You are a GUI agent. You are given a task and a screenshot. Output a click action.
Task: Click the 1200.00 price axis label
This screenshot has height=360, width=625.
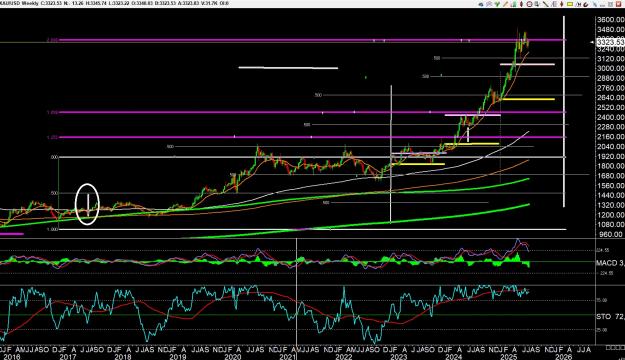610,215
